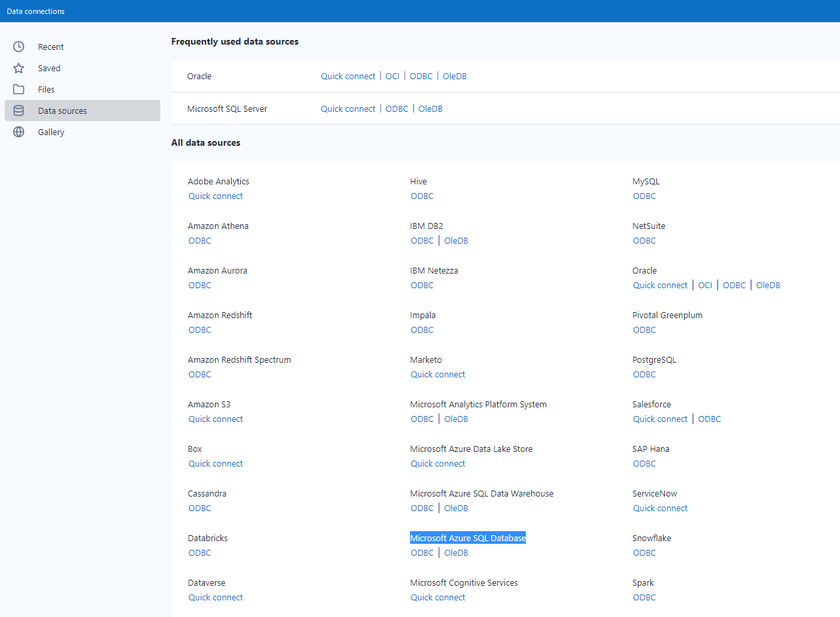The height and width of the screenshot is (617, 840).
Task: Connect to Adobe Analytics via Quick connect
Action: tap(216, 196)
